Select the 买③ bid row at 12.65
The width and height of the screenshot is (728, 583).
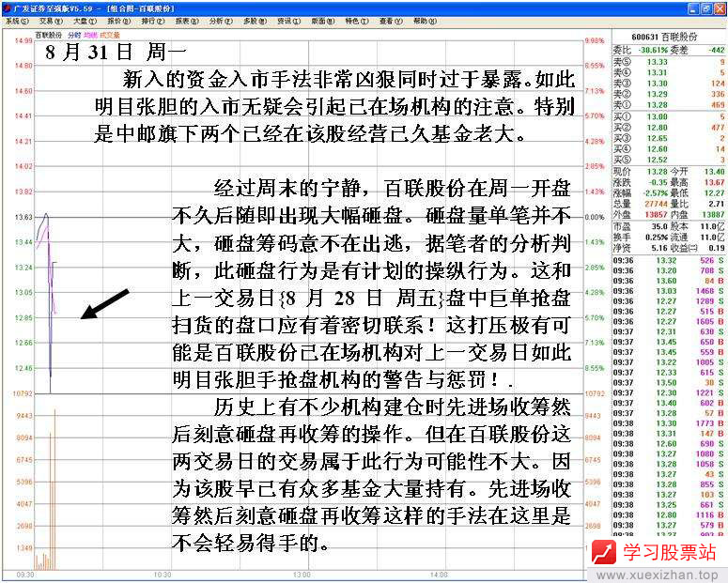coord(669,138)
